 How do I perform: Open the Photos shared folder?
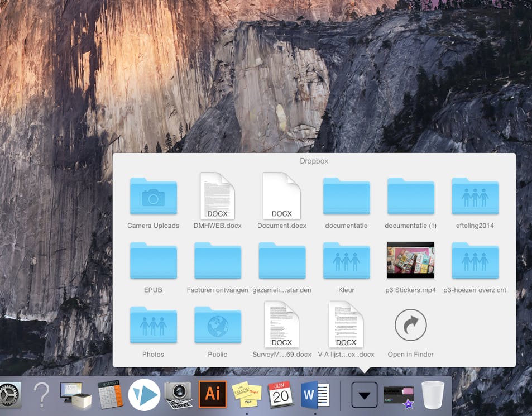point(154,325)
